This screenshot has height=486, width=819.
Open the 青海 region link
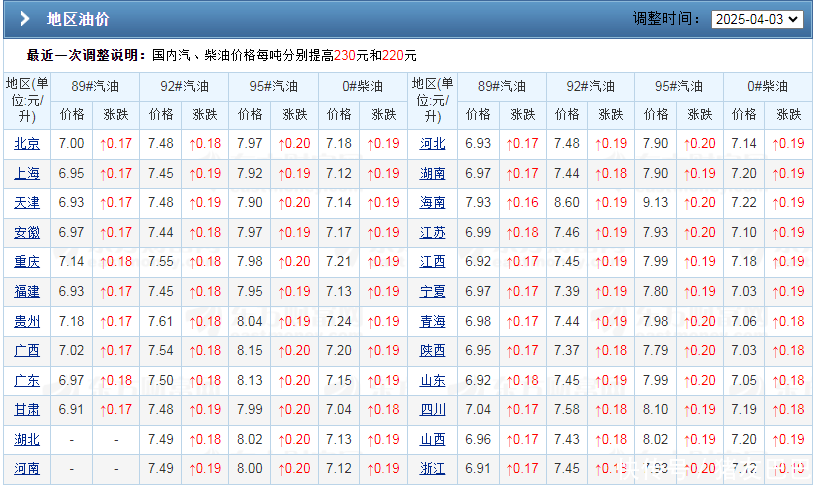432,321
